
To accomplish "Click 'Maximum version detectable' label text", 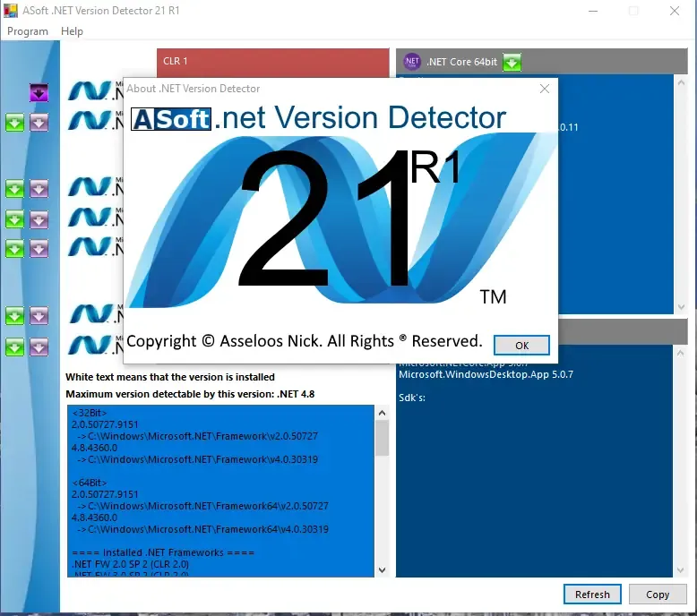I will pos(190,394).
